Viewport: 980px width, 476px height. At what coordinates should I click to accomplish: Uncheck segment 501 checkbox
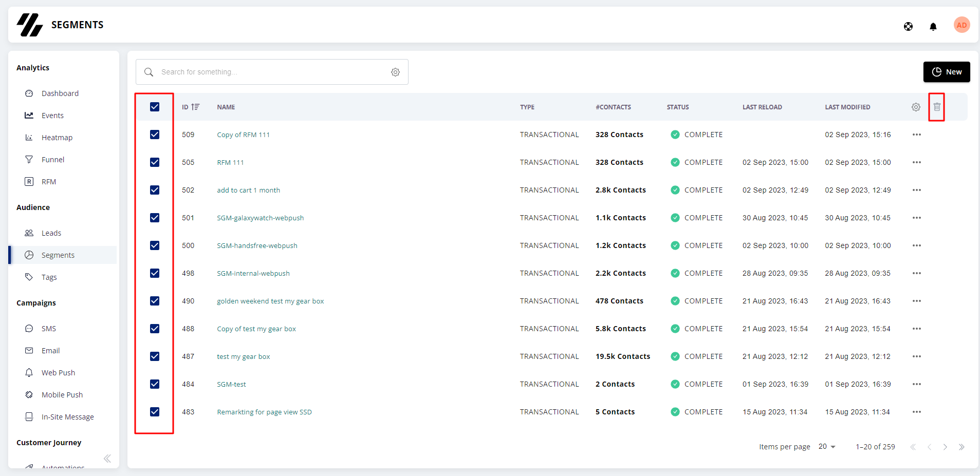pos(155,218)
